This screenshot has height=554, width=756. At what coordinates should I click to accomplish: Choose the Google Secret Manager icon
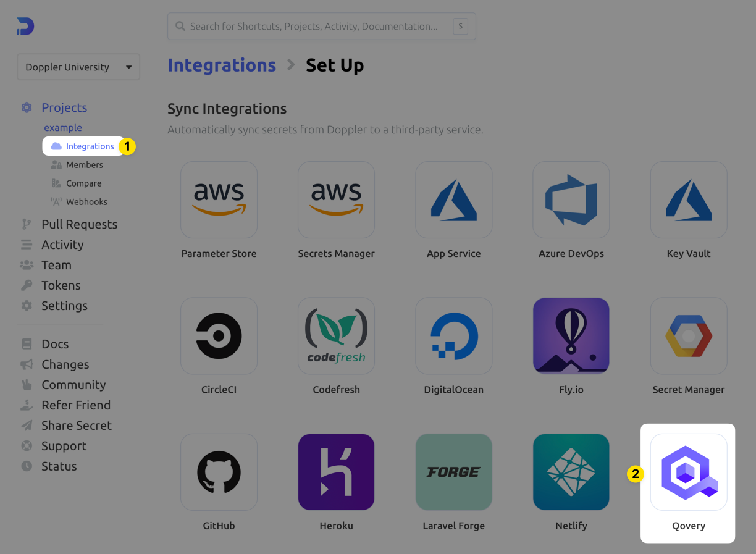pyautogui.click(x=689, y=336)
